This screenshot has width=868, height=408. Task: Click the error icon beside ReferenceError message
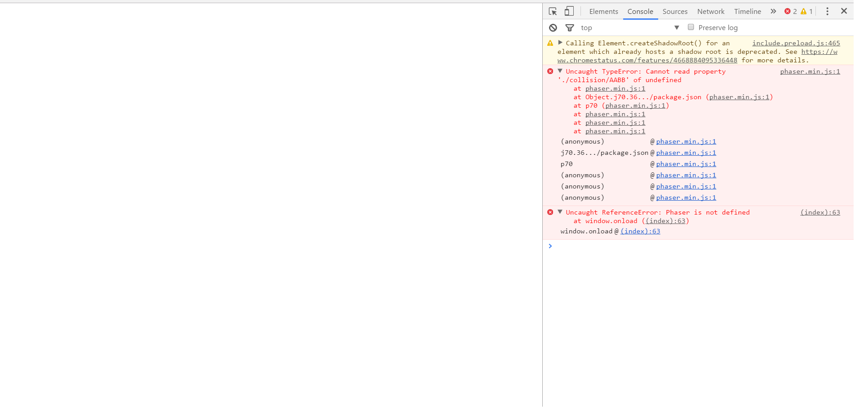pyautogui.click(x=550, y=212)
